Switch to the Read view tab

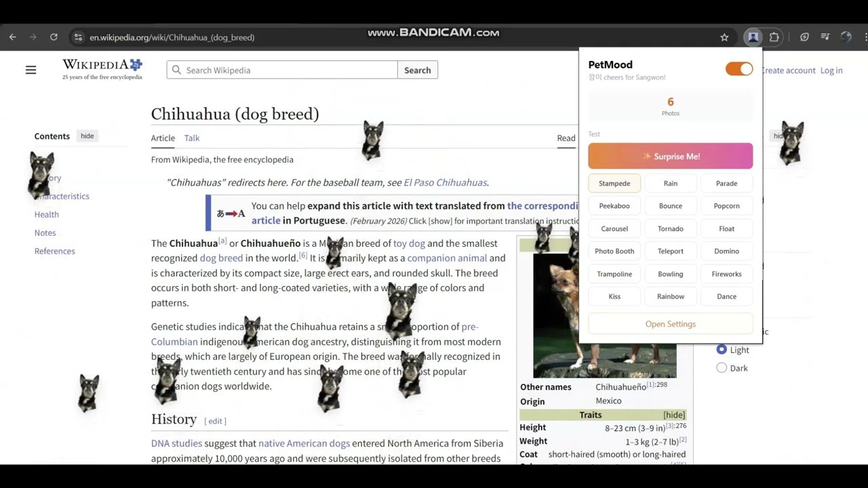coord(566,138)
